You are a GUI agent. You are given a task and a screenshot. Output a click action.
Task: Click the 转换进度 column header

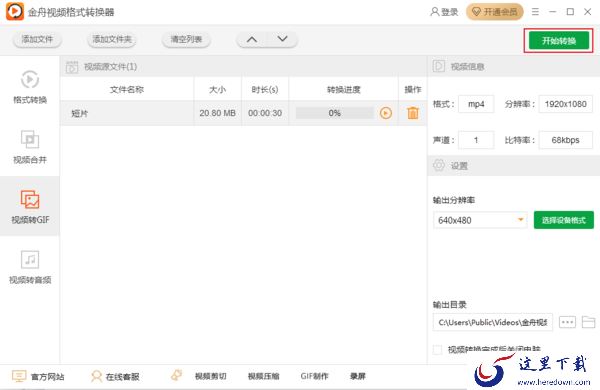[344, 90]
